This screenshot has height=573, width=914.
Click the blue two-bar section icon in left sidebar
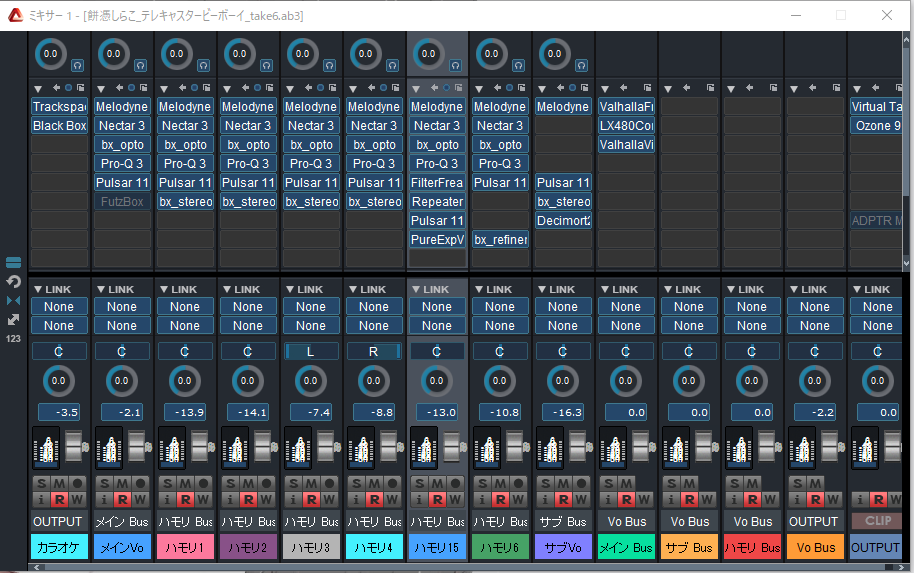coord(13,262)
